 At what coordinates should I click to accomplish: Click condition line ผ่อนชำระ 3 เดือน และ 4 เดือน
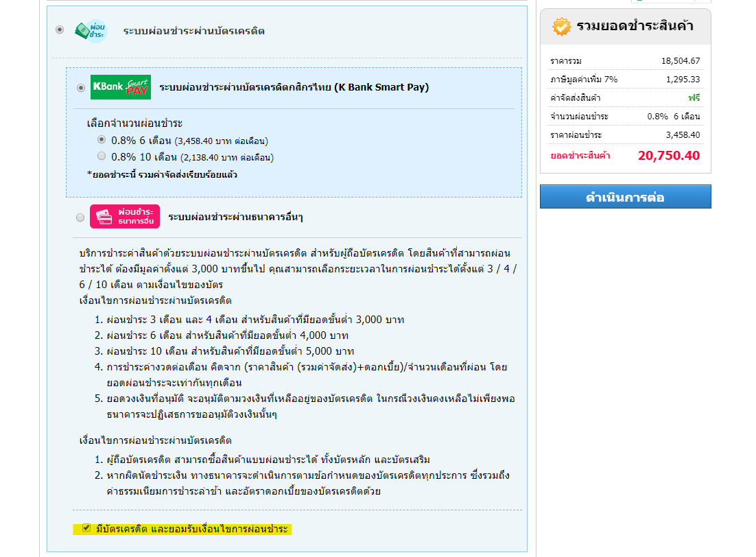[255, 320]
